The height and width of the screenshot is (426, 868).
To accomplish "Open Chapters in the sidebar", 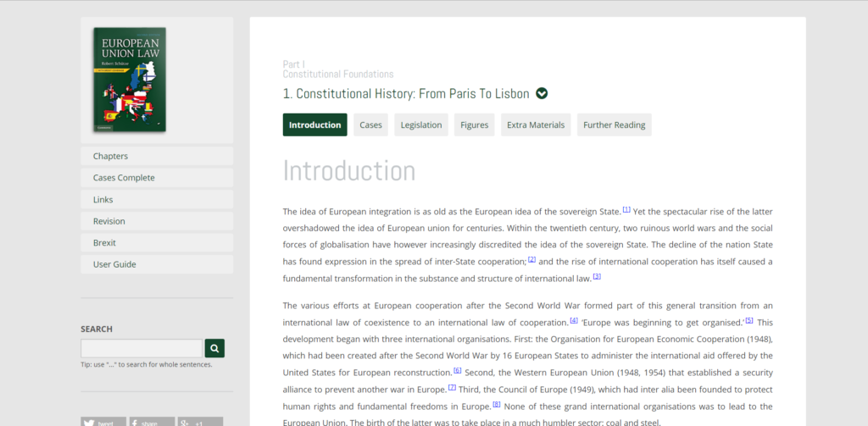I will (x=157, y=156).
